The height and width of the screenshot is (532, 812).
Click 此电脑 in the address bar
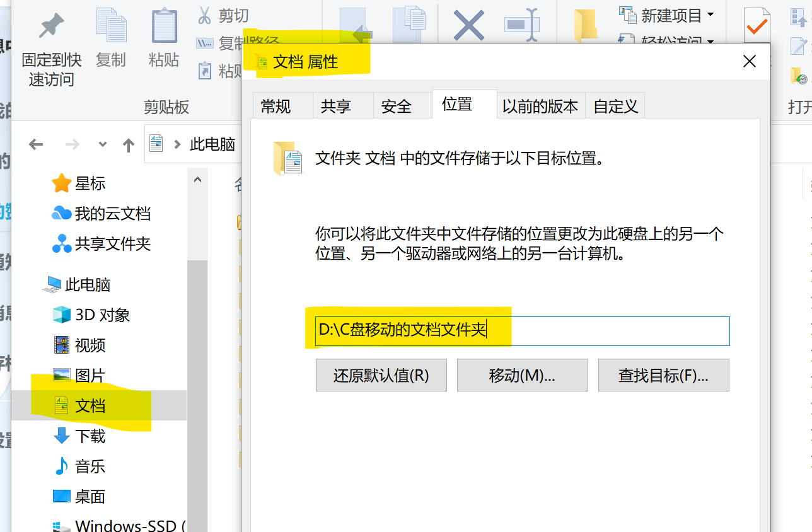pyautogui.click(x=212, y=144)
